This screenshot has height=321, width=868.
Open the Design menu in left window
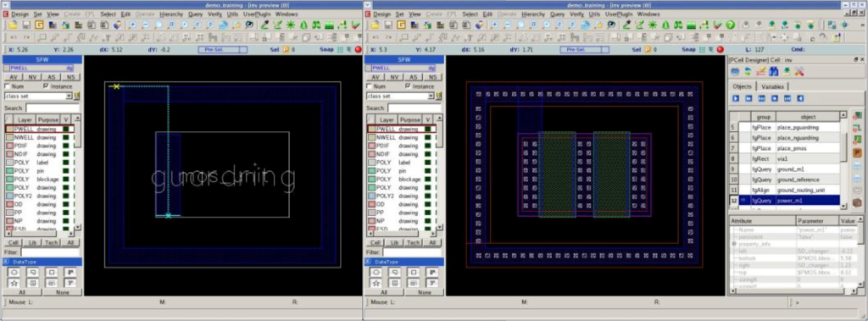(x=19, y=14)
